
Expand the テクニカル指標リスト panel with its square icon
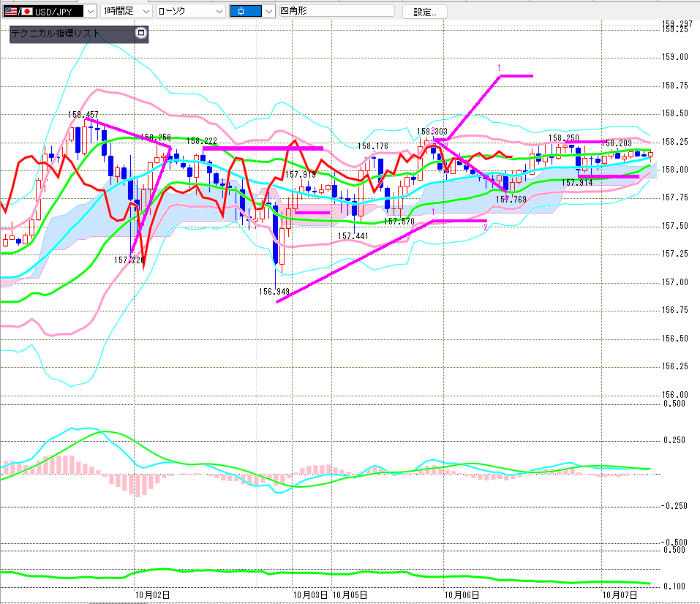(141, 33)
